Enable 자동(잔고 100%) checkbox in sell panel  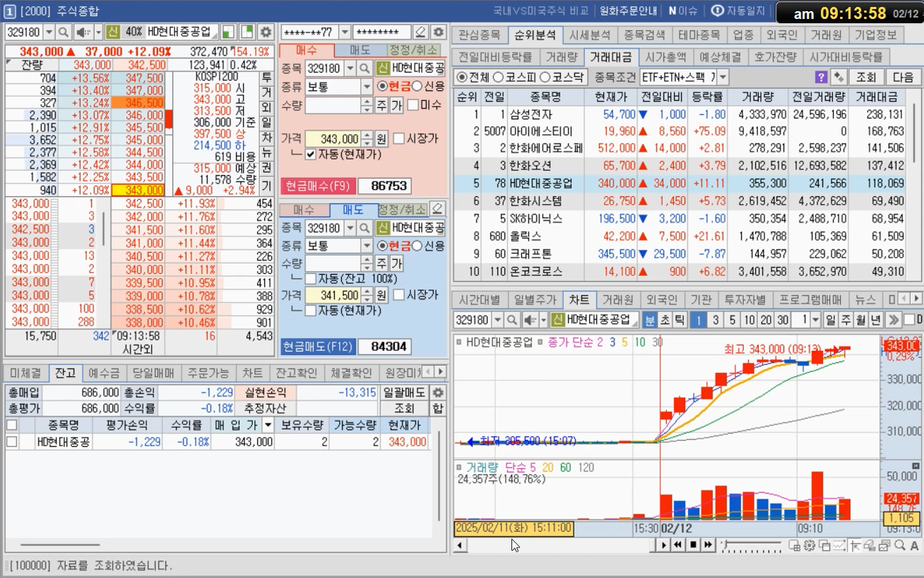tap(311, 279)
